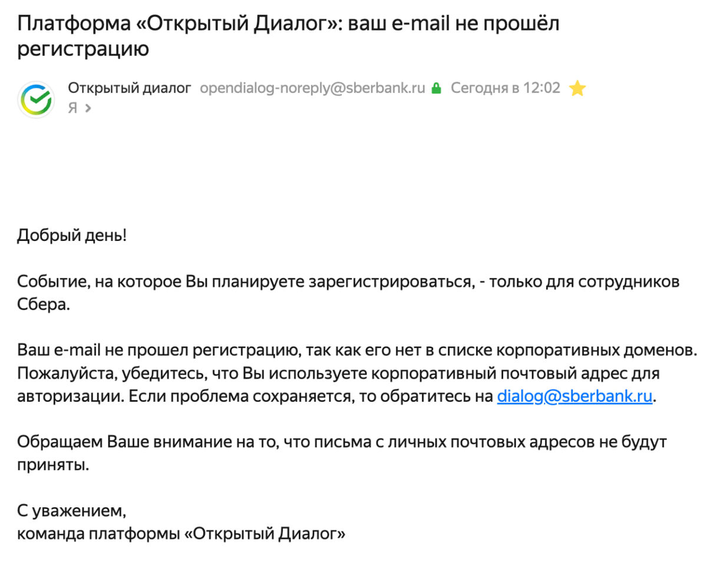This screenshot has width=707, height=588.
Task: Click the word приняты. in the body
Action: click(53, 464)
